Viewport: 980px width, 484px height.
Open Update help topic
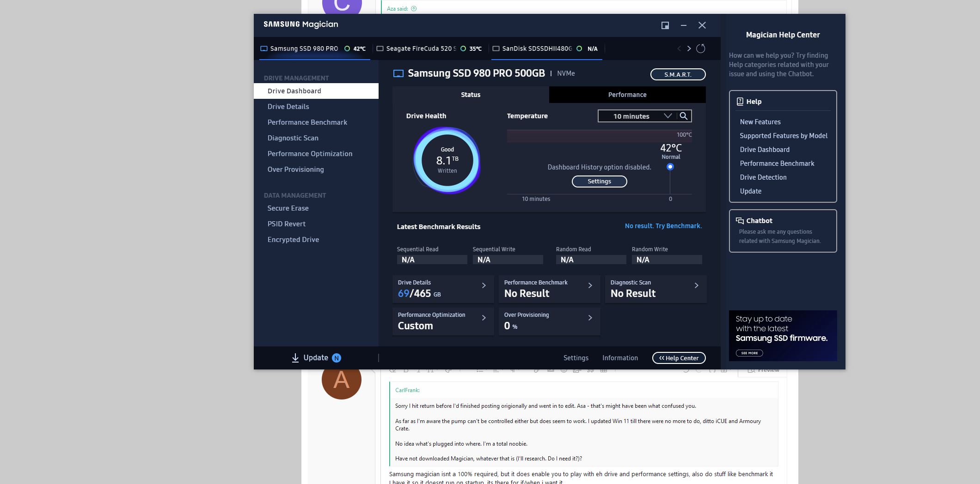coord(751,191)
